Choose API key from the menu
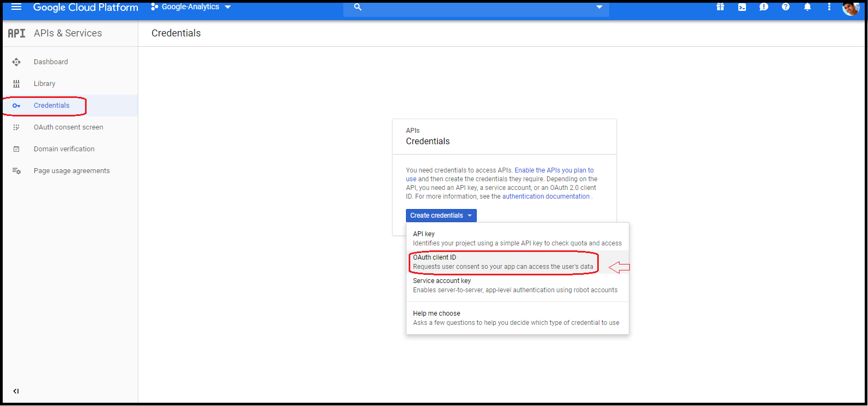 [x=518, y=238]
